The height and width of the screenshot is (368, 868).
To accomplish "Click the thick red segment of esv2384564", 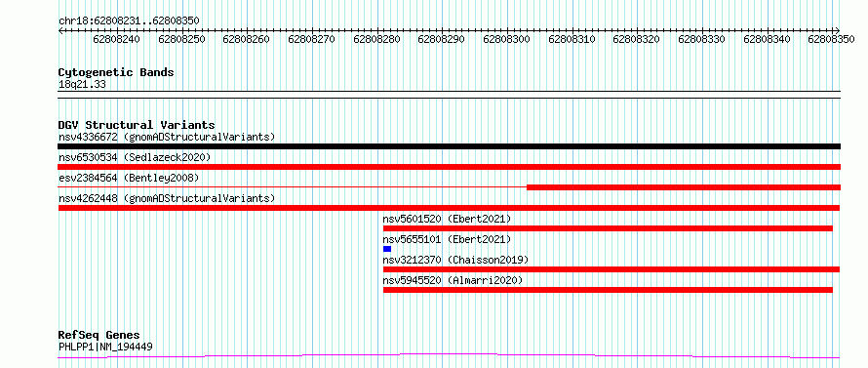I will (684, 187).
